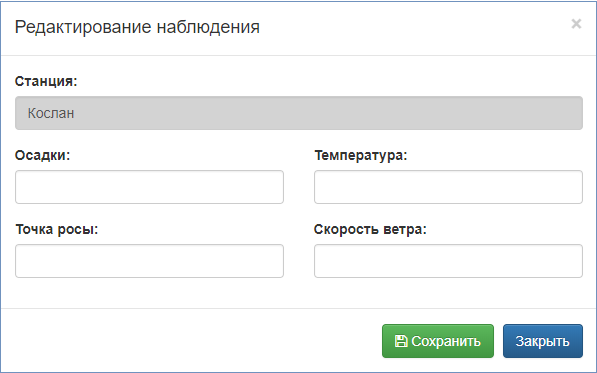This screenshot has width=597, height=373.
Task: Click the Точка росы: label
Action: [x=57, y=229]
